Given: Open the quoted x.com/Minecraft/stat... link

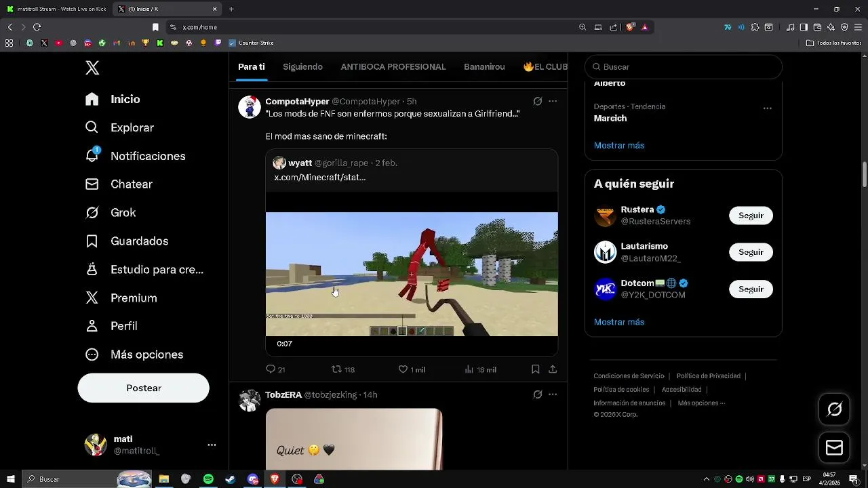Looking at the screenshot, I should click(319, 177).
